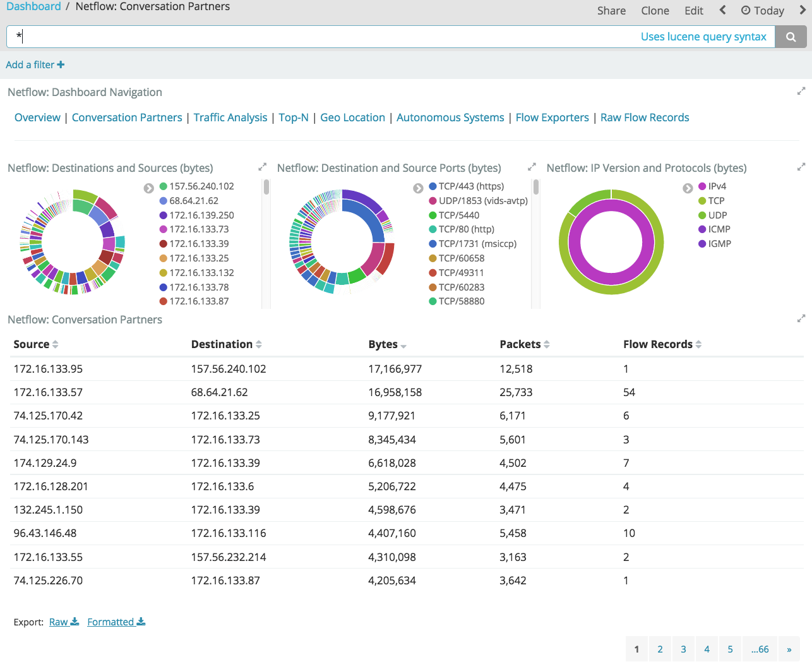Image resolution: width=812 pixels, height=669 pixels.
Task: Click the Raw export download icon
Action: [73, 621]
